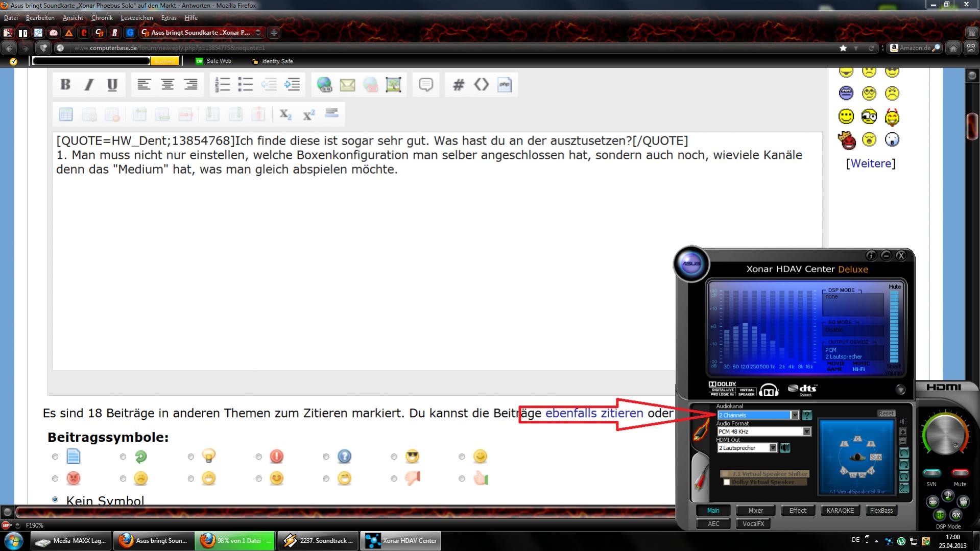Open the VocalFX tab in Xonar
The image size is (980, 551).
(753, 524)
